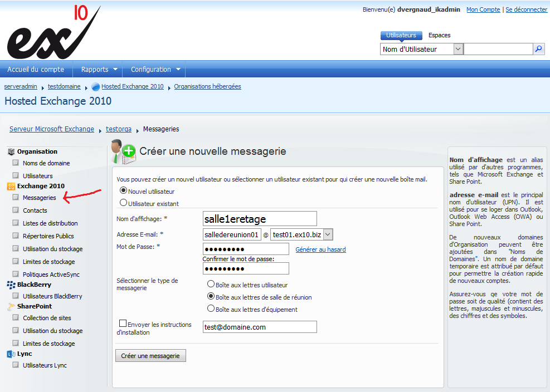
Task: Click the Organisation section icon
Action: click(x=11, y=151)
